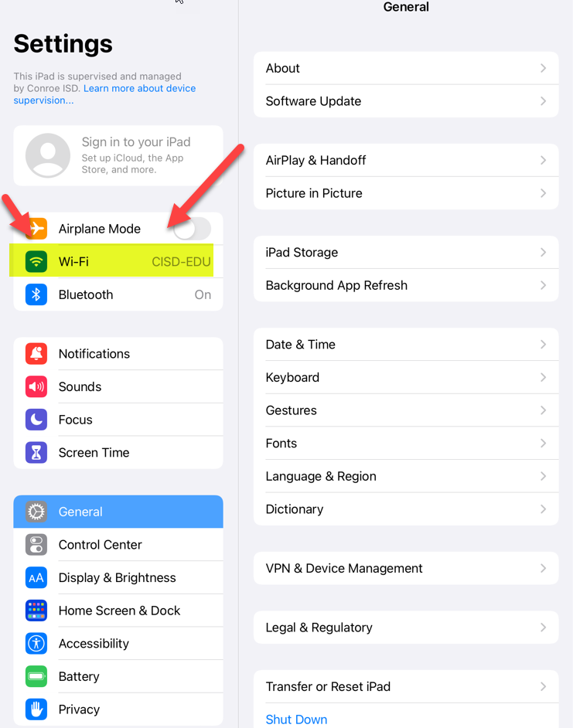Viewport: 573px width, 728px height.
Task: Tap the Accessibility icon
Action: pyautogui.click(x=36, y=644)
